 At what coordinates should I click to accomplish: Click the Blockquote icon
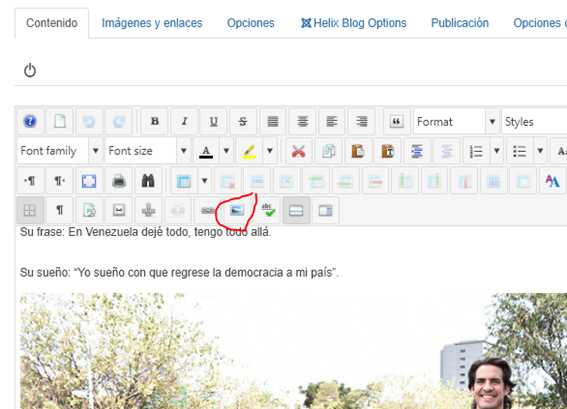(396, 121)
